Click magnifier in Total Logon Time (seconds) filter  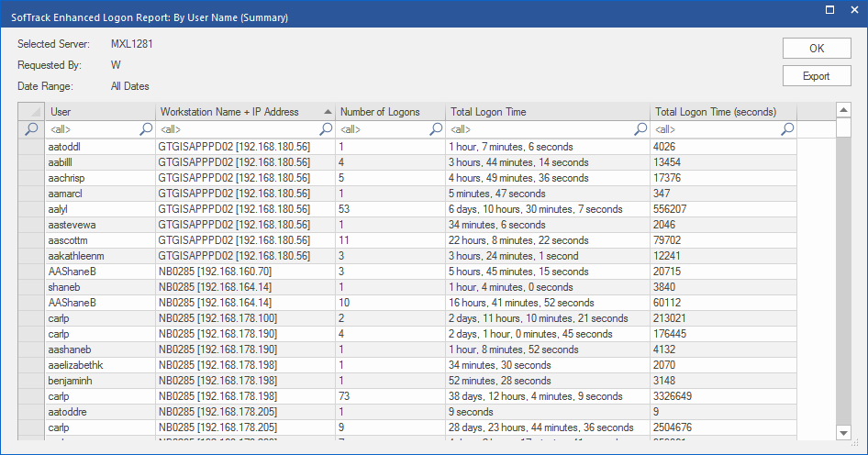coord(787,129)
